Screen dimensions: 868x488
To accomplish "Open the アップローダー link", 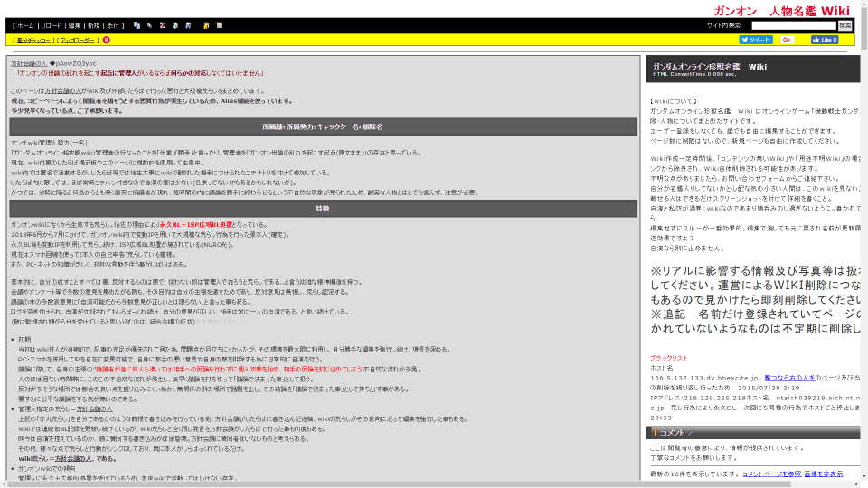I will (78, 41).
